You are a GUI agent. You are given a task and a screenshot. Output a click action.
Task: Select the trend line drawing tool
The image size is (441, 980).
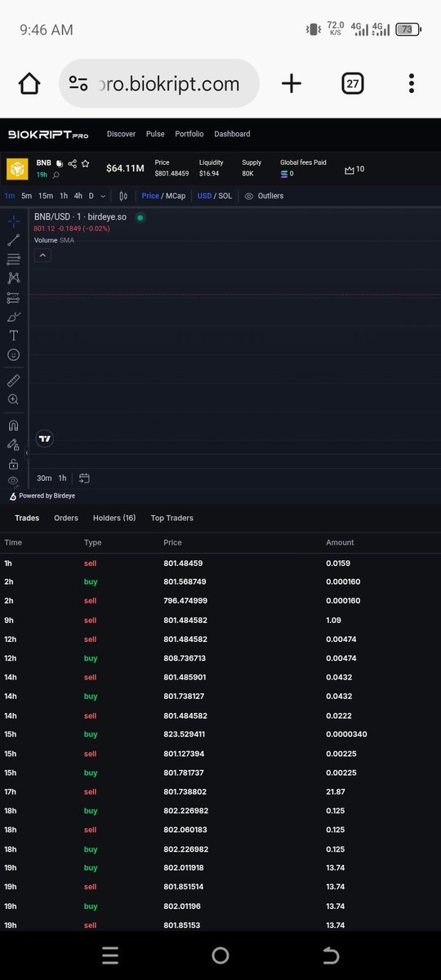click(x=13, y=240)
